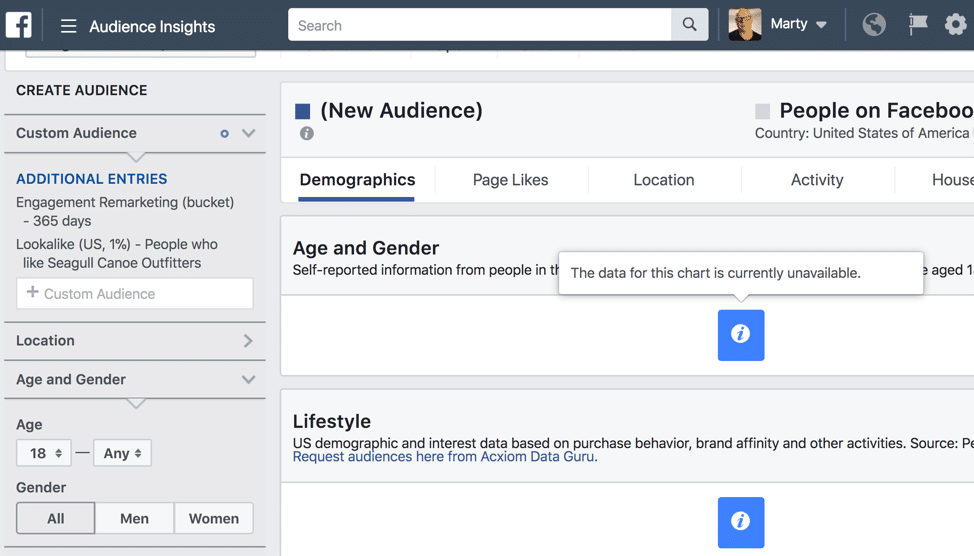Click the flag pages icon
Screen dimensions: 974x556
coord(917,24)
